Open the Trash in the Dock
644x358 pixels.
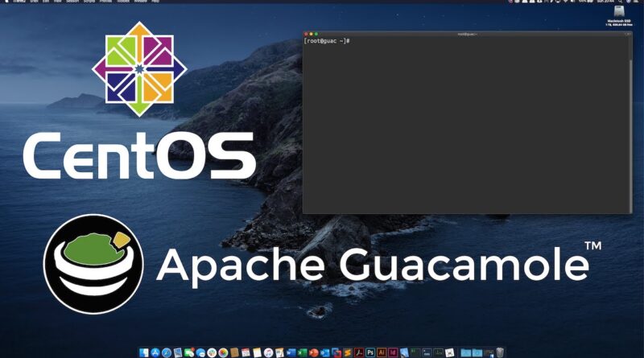500,352
